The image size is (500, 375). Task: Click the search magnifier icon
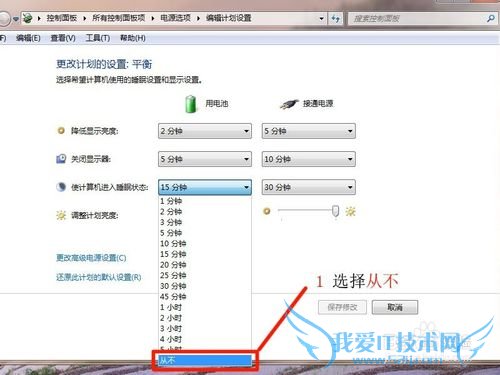tap(490, 18)
